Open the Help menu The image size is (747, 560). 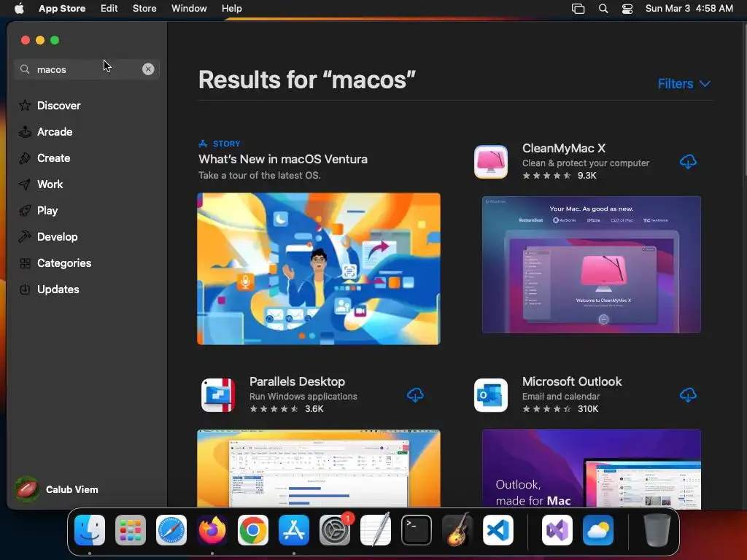coord(231,8)
